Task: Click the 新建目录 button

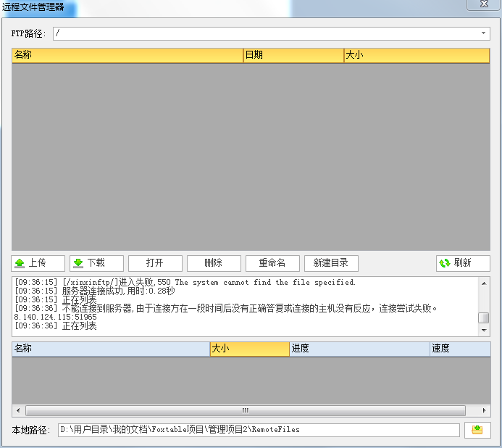Action: (331, 263)
